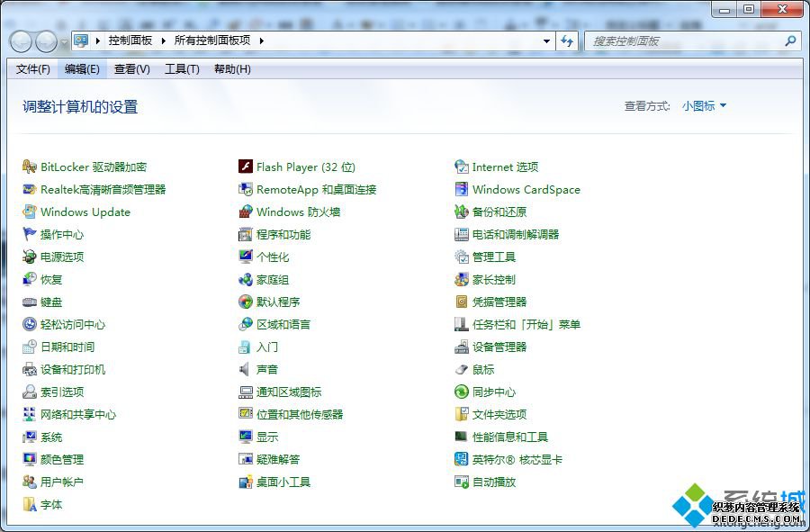Open the 声音 speaker icon
Viewport: 810px width, 532px height.
[246, 369]
